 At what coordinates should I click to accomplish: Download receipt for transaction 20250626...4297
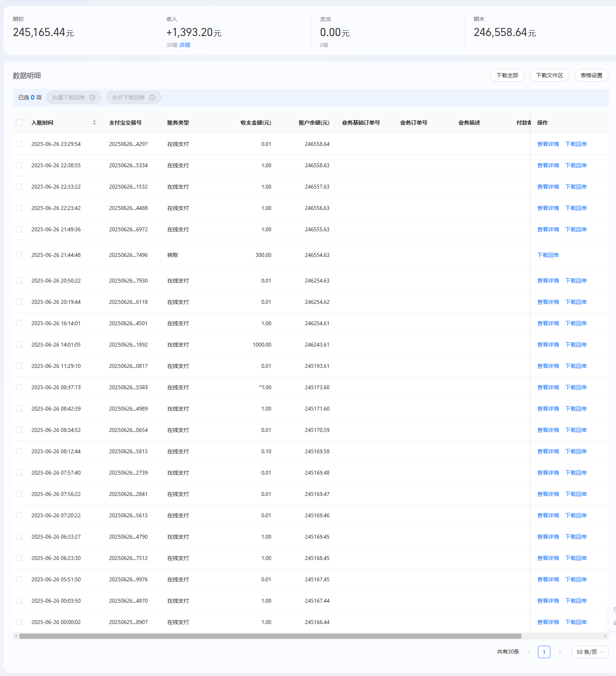(576, 144)
